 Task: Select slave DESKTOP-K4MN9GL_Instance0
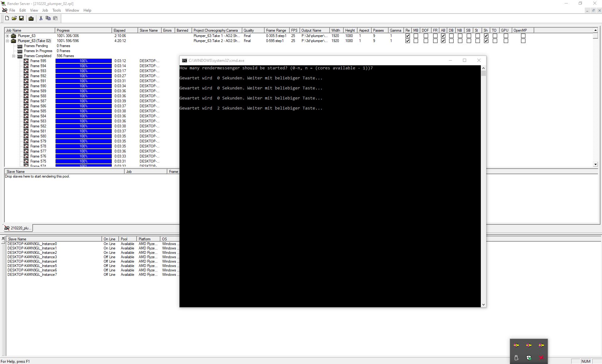coord(32,244)
